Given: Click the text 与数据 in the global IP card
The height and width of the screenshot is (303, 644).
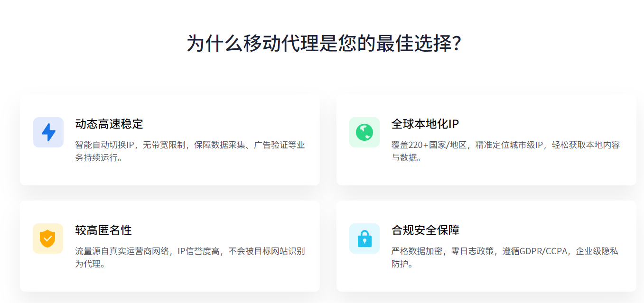Looking at the screenshot, I should (x=404, y=158).
